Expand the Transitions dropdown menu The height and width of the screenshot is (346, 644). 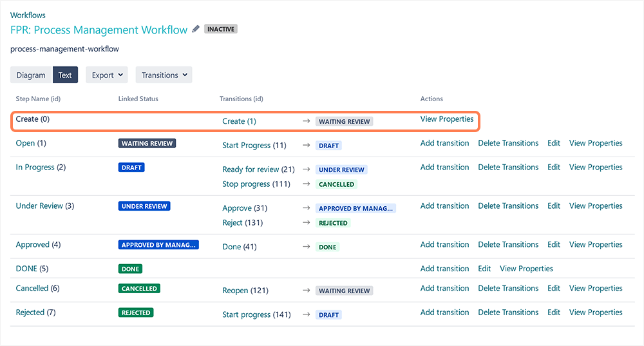tap(164, 75)
